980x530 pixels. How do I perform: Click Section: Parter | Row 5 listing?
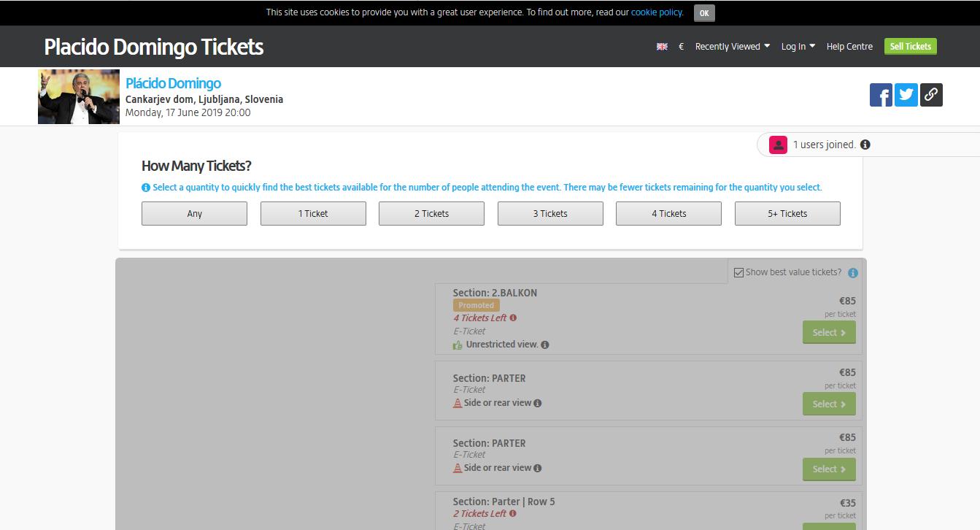pos(503,502)
